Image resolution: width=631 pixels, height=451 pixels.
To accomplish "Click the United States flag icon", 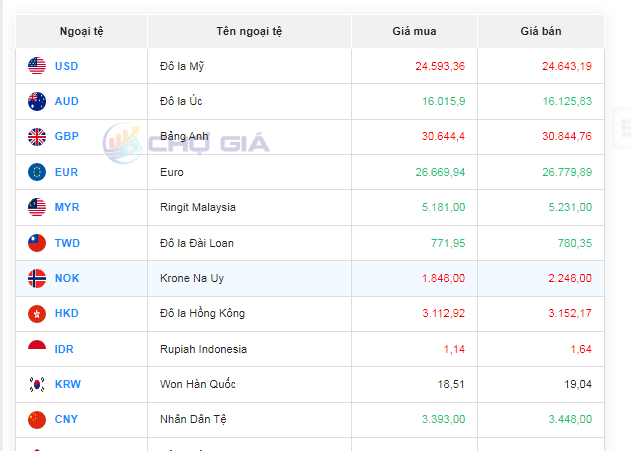I will coord(37,66).
